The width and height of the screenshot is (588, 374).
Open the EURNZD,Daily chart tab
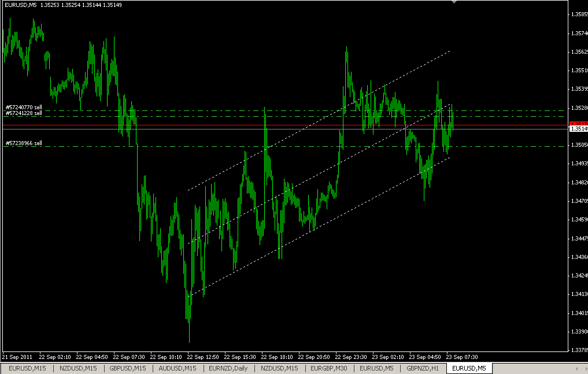click(x=228, y=368)
